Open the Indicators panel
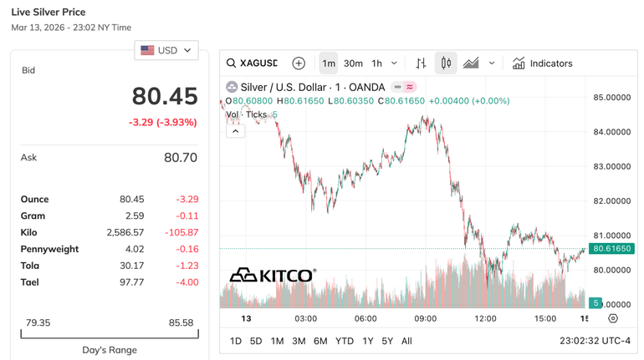The height and width of the screenshot is (360, 644). tap(542, 63)
